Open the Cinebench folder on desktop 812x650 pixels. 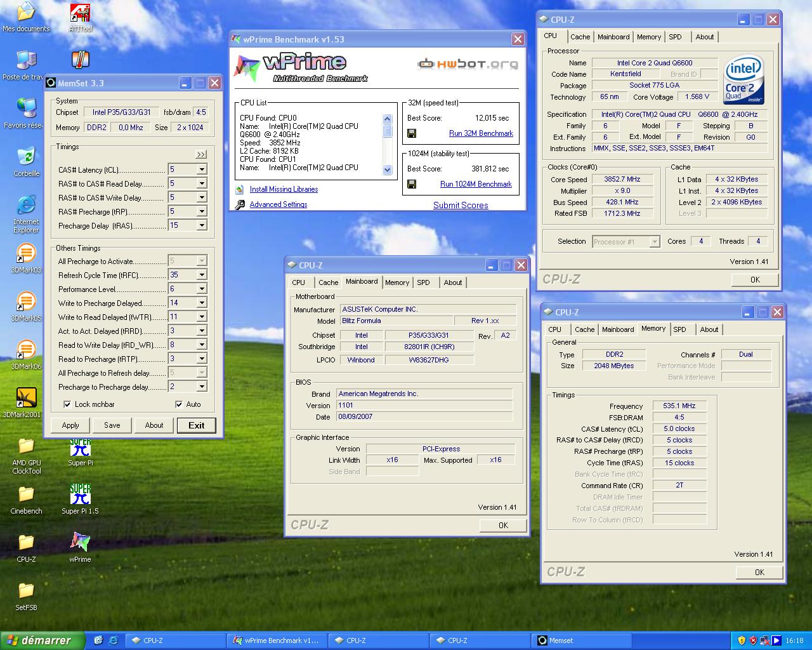point(26,494)
